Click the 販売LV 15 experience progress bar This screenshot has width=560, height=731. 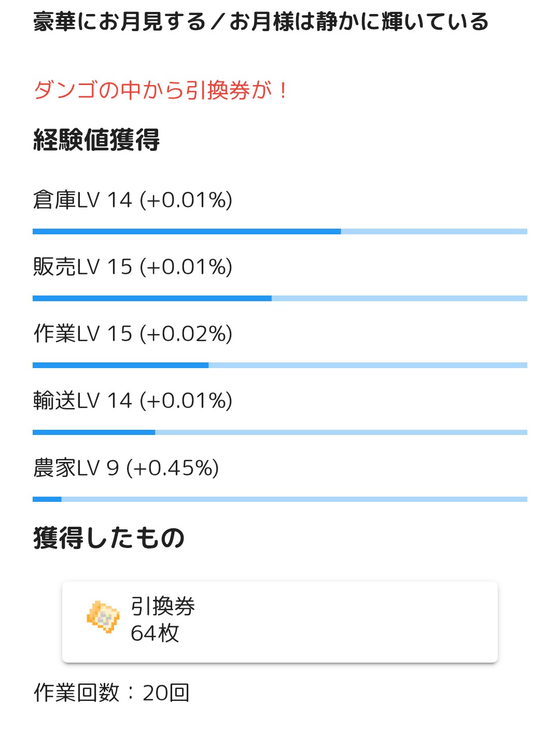[x=280, y=299]
